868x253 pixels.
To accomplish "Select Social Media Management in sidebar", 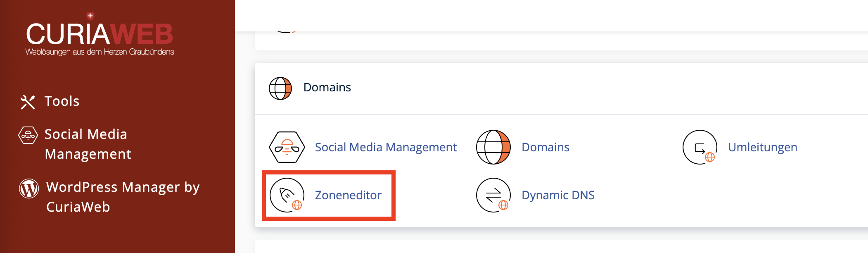I will click(x=88, y=144).
